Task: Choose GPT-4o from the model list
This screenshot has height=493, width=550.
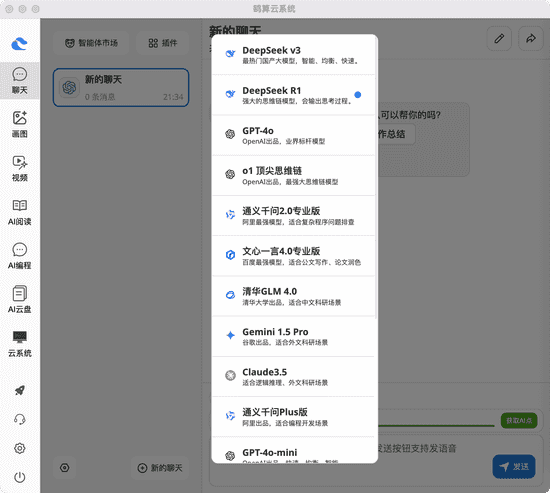Action: pos(294,135)
